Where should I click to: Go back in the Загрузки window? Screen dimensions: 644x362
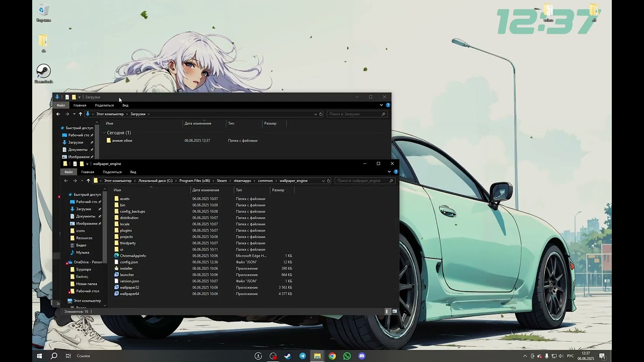click(58, 114)
